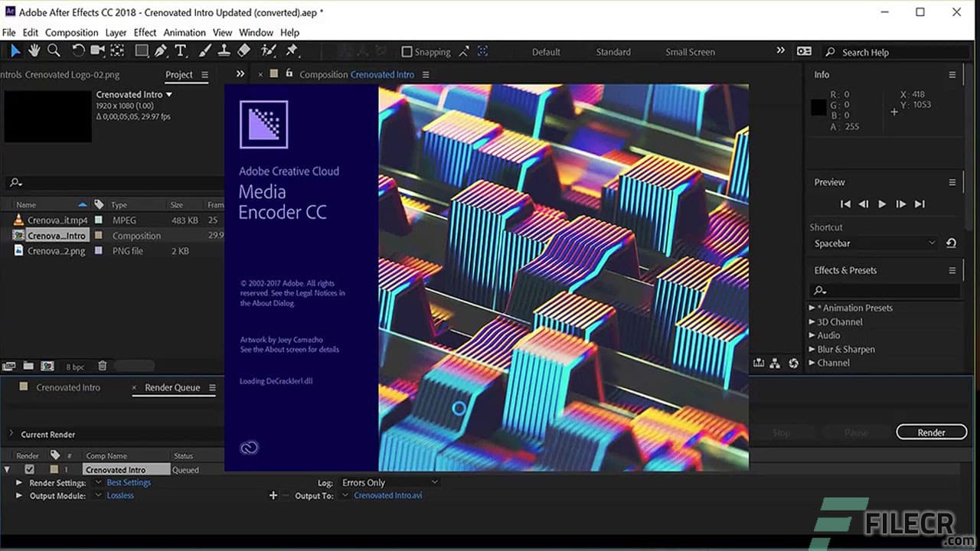This screenshot has width=980, height=551.
Task: Open the Spacebar shortcut dropdown
Action: [x=873, y=243]
